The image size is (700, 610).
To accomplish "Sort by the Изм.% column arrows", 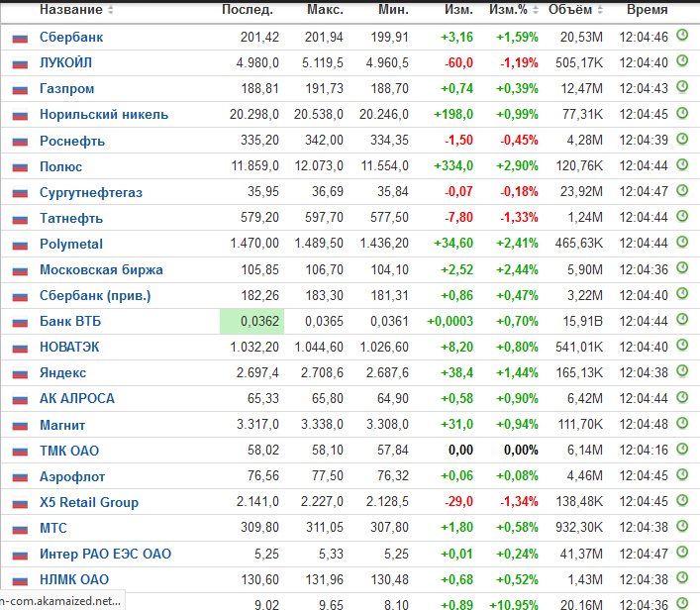I will coord(536,9).
